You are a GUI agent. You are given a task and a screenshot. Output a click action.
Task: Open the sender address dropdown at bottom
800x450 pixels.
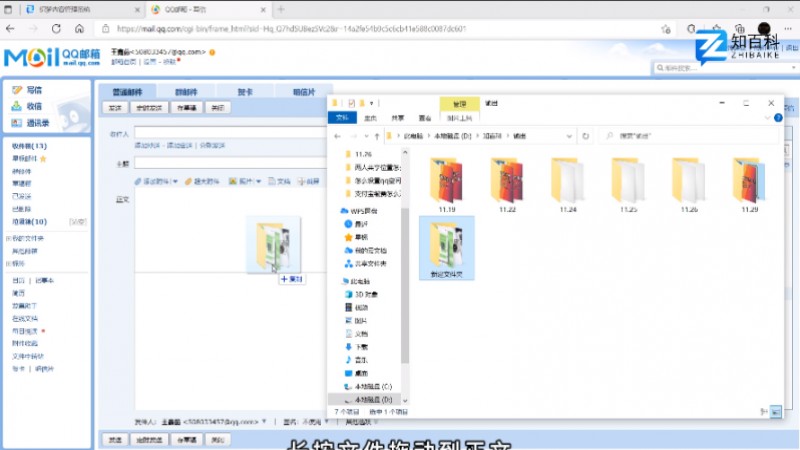264,421
